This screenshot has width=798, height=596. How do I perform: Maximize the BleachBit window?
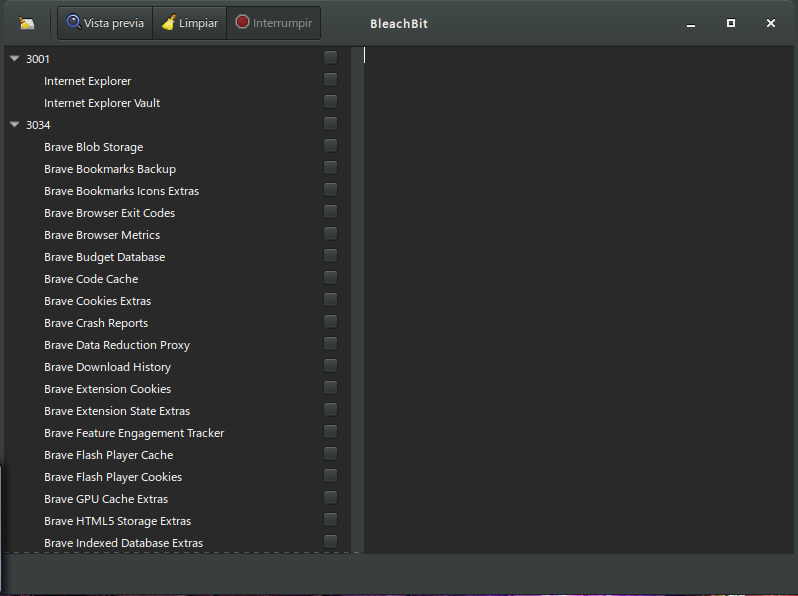coord(731,23)
